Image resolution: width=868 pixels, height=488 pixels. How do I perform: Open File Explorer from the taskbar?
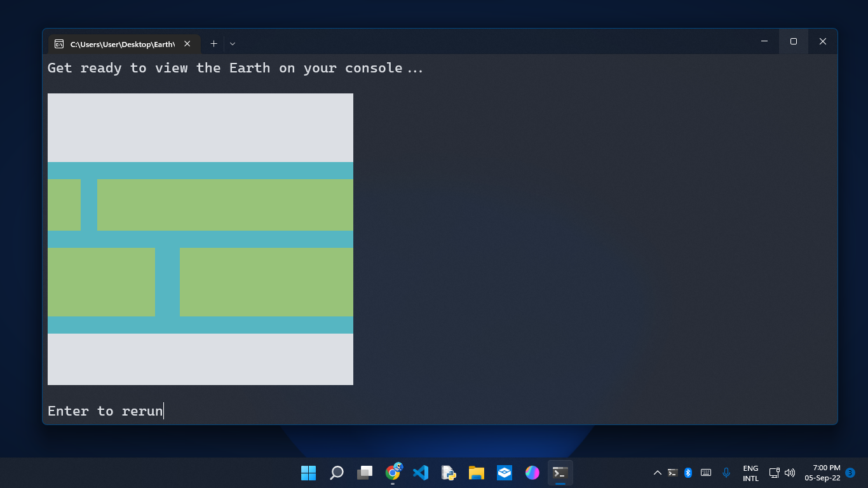pyautogui.click(x=477, y=473)
